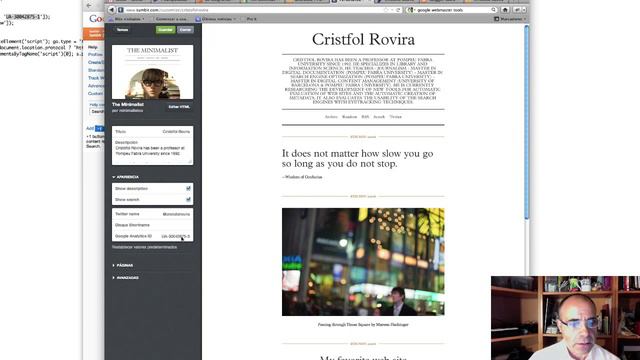The image size is (640, 360).
Task: Toggle the Show description checkbox
Action: (x=188, y=189)
